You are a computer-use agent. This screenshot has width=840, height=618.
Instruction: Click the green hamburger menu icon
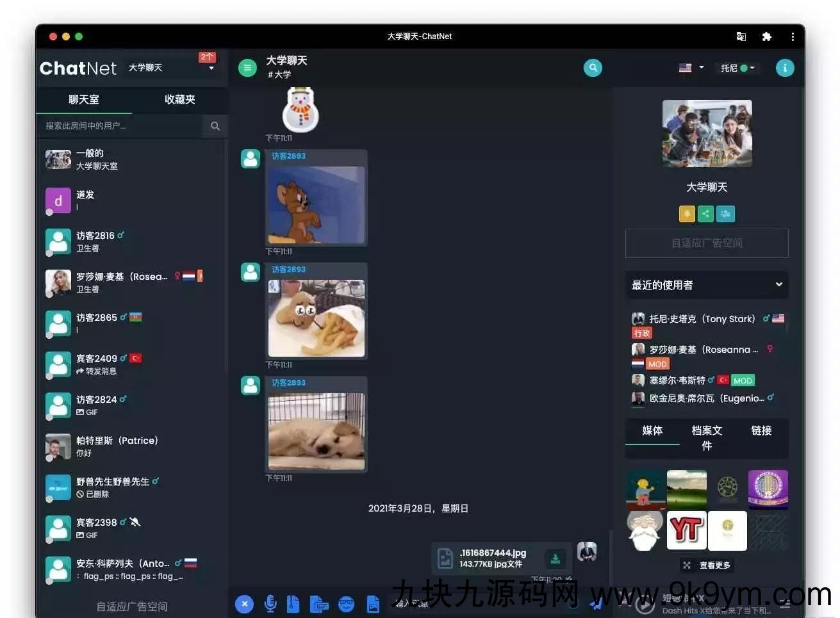tap(247, 68)
